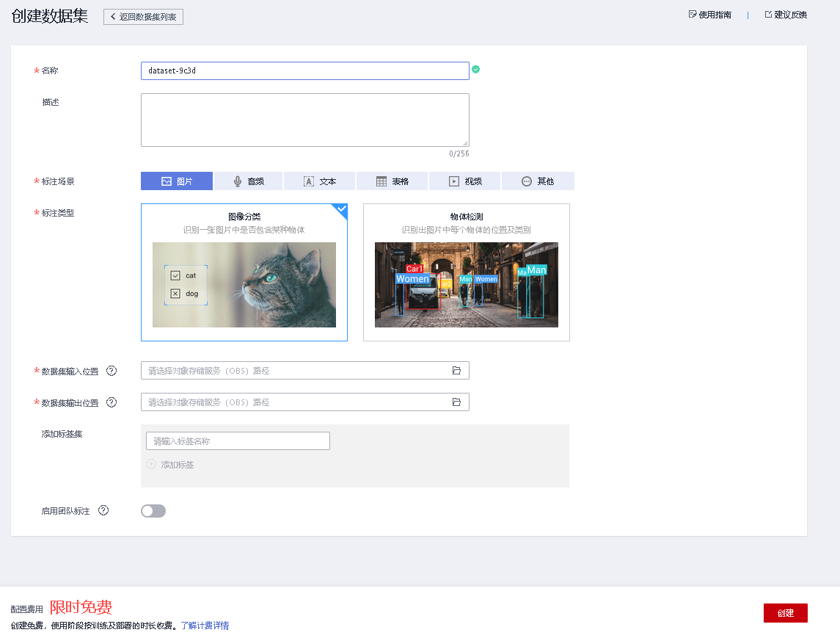
Task: Toggle the 启用团队标注 team labeling switch
Action: point(153,511)
